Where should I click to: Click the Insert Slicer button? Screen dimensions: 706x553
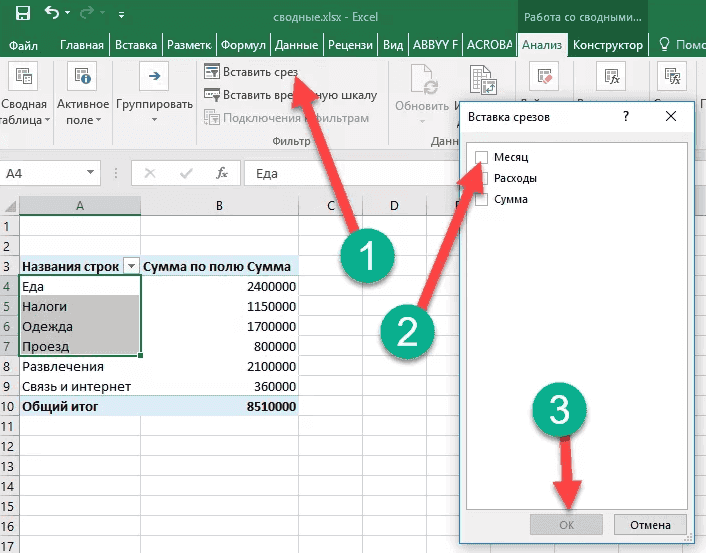pyautogui.click(x=253, y=72)
